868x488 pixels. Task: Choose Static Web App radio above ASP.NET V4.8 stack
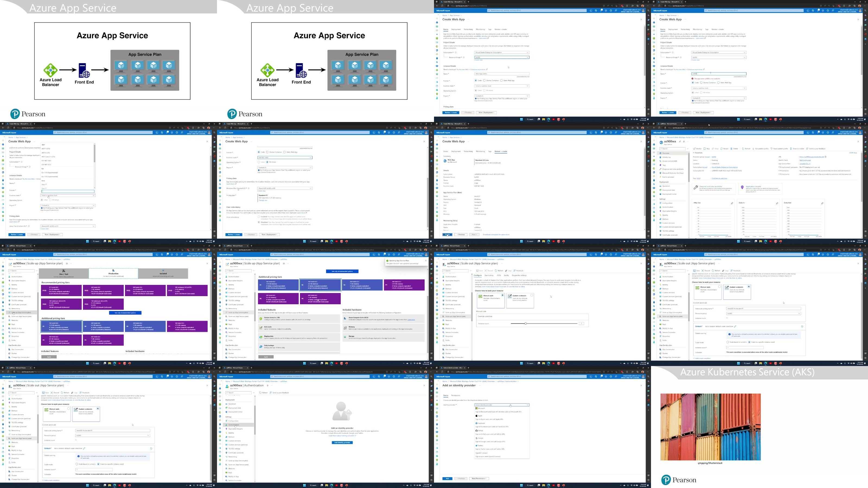pos(285,152)
